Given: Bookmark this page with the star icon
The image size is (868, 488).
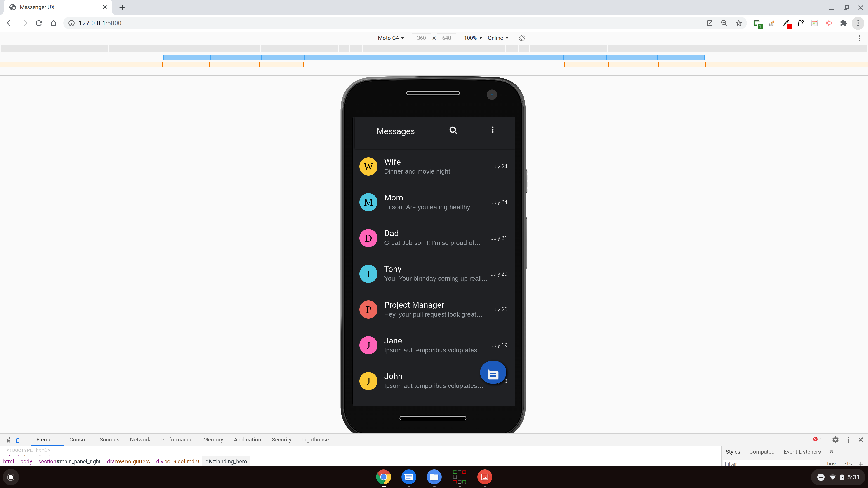Looking at the screenshot, I should [x=739, y=23].
